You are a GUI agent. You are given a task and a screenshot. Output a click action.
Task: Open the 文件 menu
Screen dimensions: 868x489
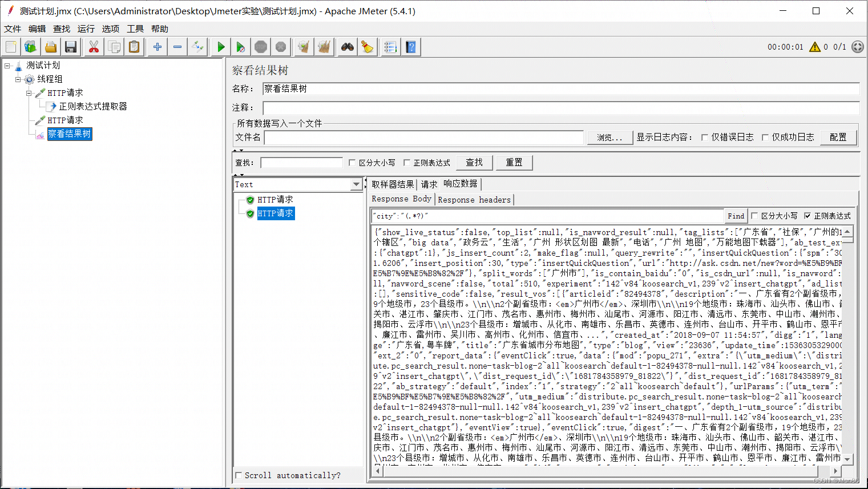tap(13, 29)
